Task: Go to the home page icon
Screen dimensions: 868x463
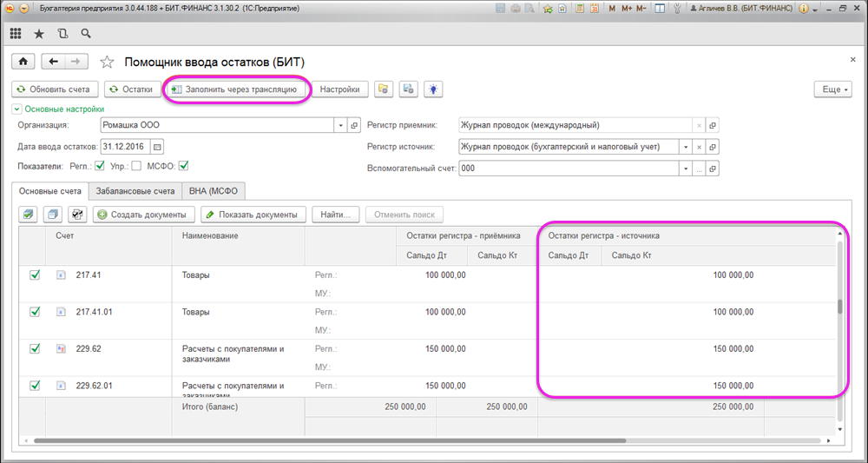Action: coord(23,62)
